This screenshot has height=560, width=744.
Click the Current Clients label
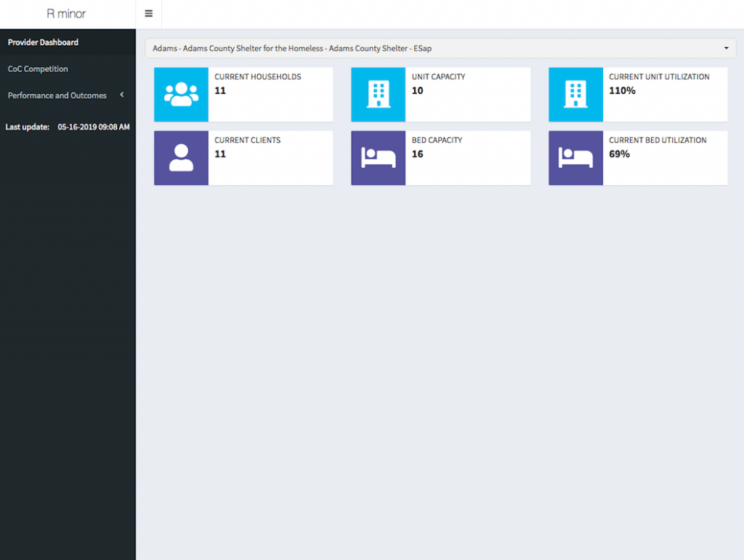tap(247, 140)
